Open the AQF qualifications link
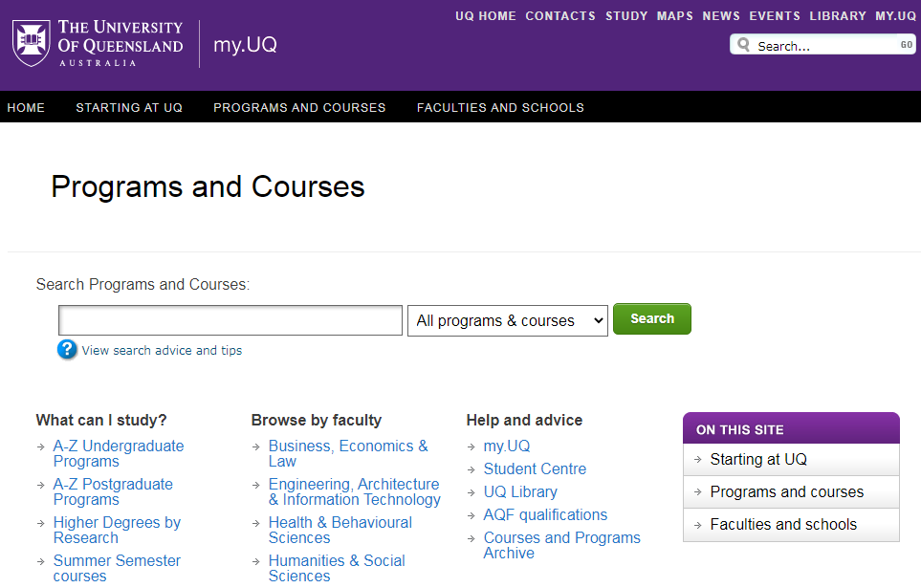This screenshot has height=588, width=921. tap(545, 514)
